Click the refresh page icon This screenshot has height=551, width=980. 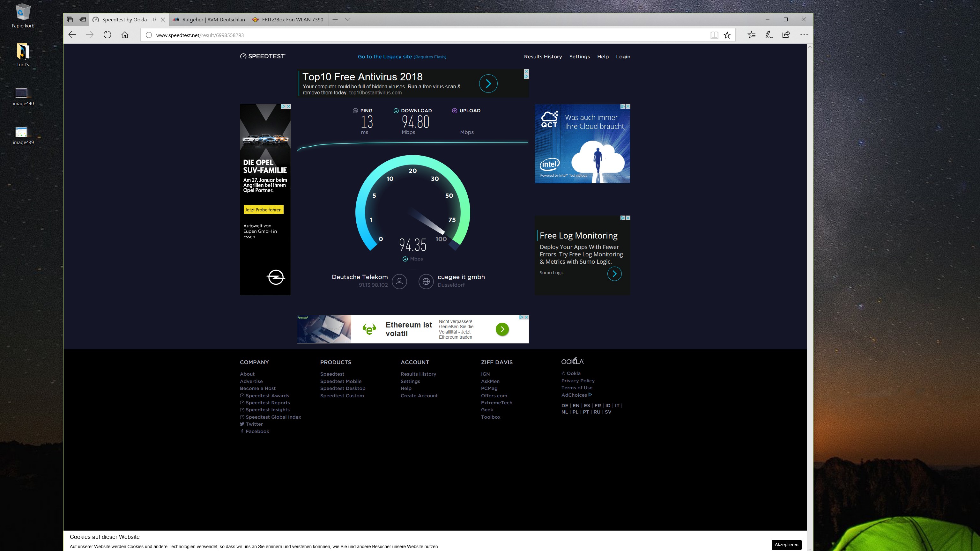[107, 35]
